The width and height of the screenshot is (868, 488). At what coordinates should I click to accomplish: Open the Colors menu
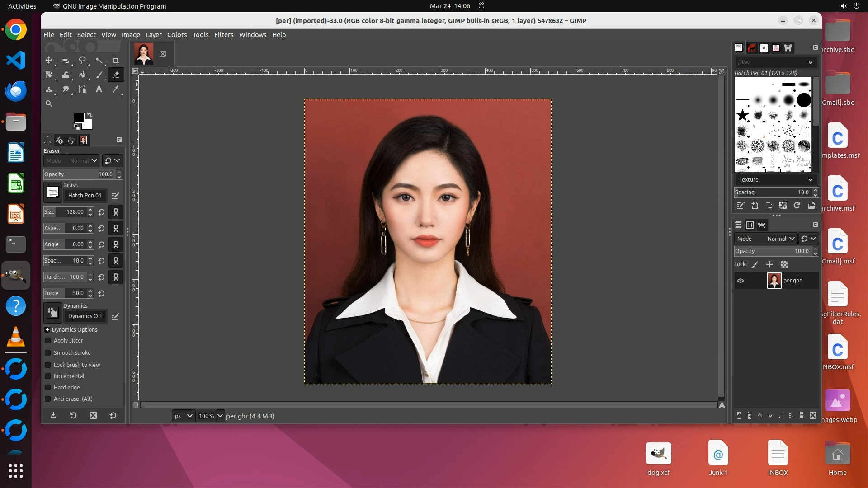tap(177, 35)
